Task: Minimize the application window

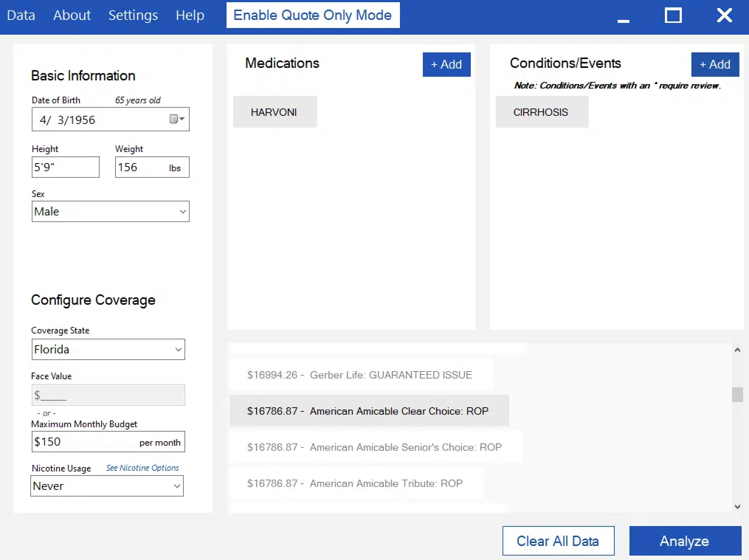Action: (623, 16)
